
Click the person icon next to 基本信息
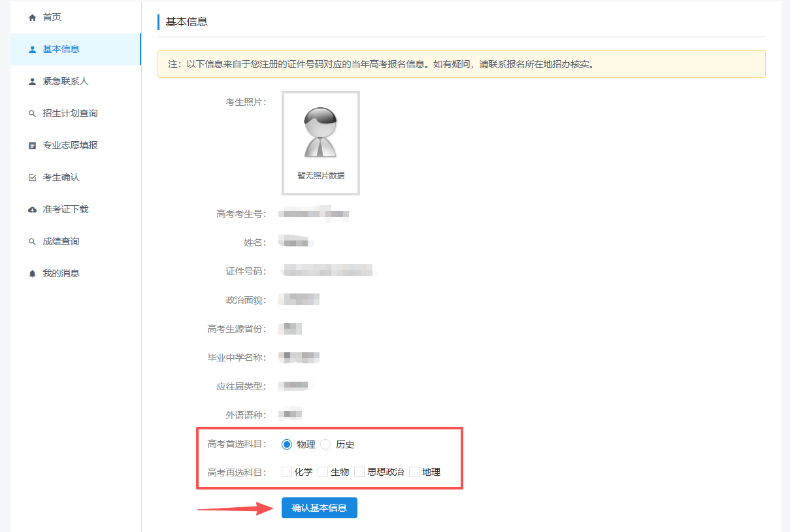[33, 50]
